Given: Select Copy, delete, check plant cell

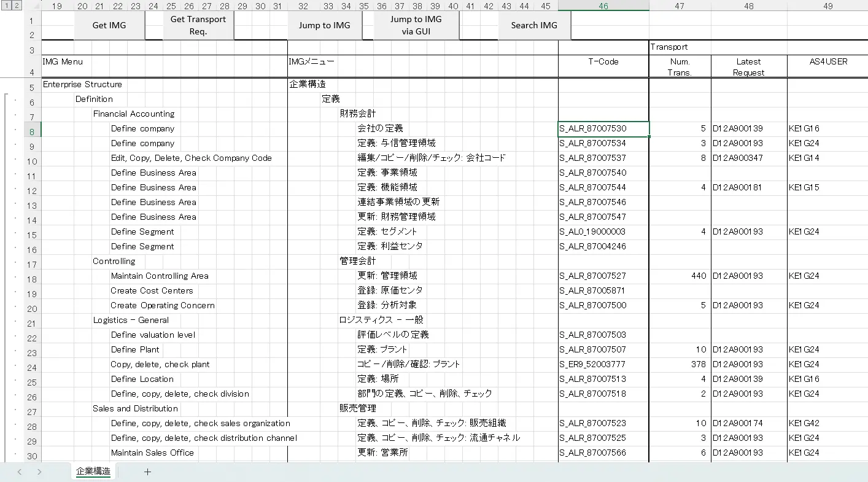Looking at the screenshot, I should [x=160, y=365].
